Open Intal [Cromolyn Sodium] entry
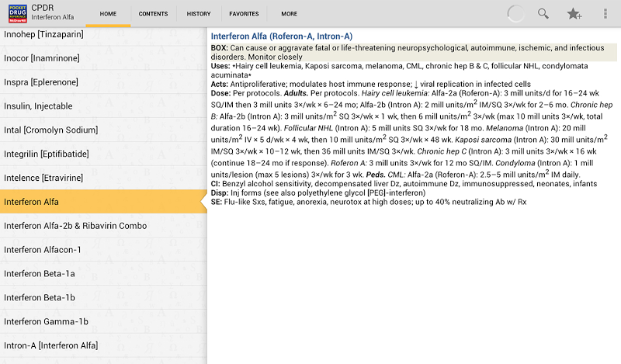 pyautogui.click(x=103, y=130)
